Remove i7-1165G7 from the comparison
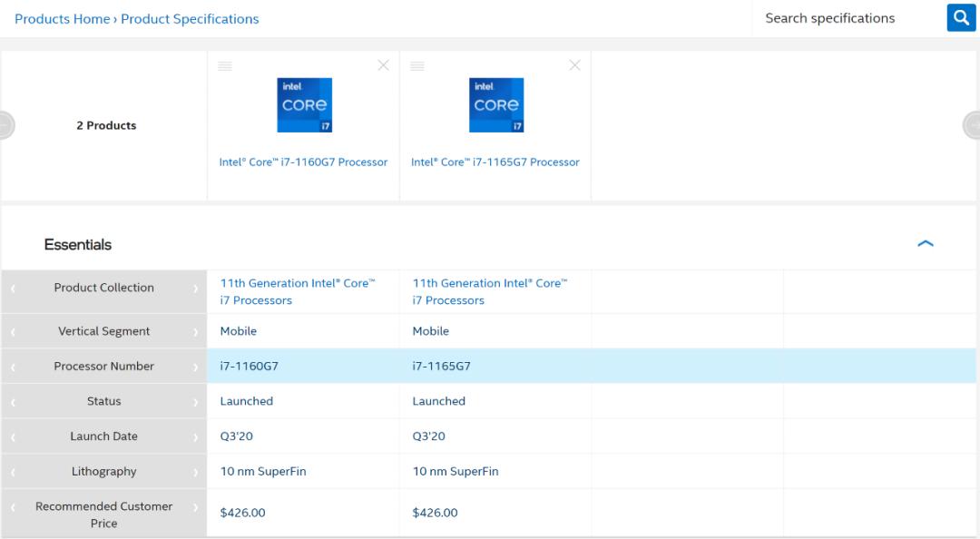The width and height of the screenshot is (980, 539). click(574, 64)
